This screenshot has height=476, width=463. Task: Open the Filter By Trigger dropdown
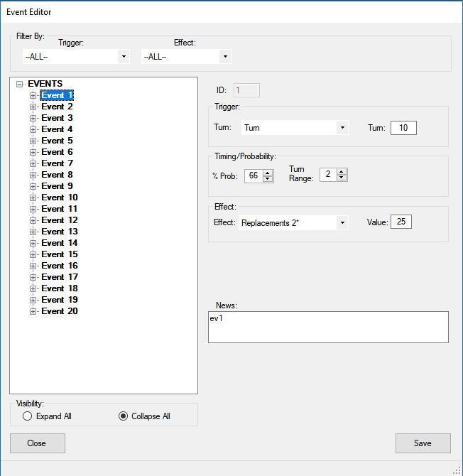tap(124, 56)
